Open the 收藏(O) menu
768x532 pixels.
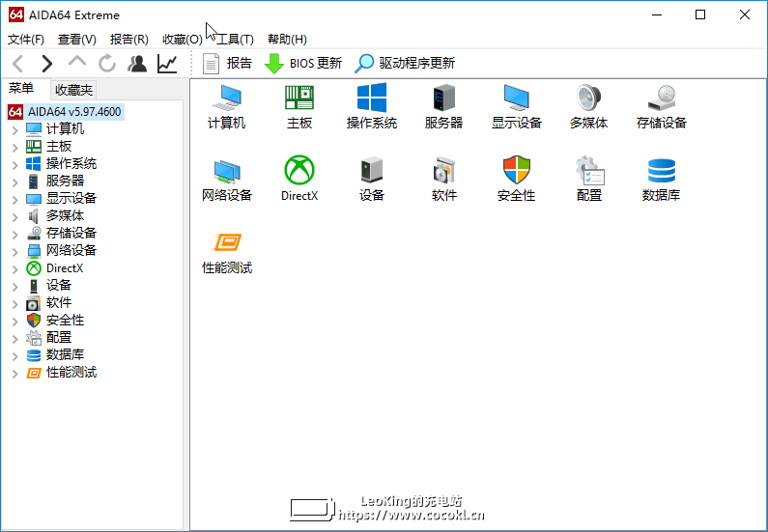183,40
